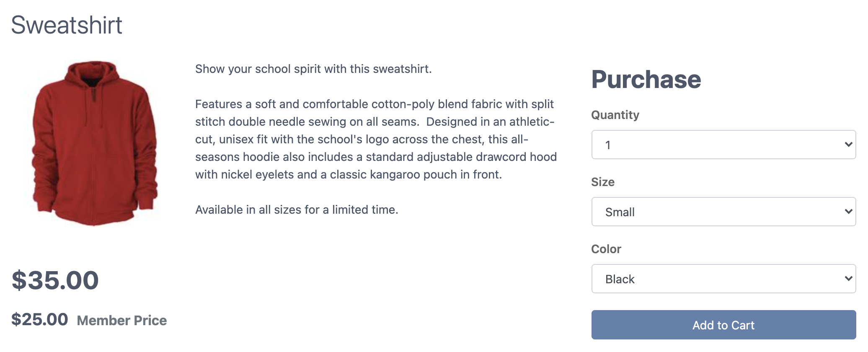Open the Size dropdown showing Small
868x352 pixels.
coord(723,212)
